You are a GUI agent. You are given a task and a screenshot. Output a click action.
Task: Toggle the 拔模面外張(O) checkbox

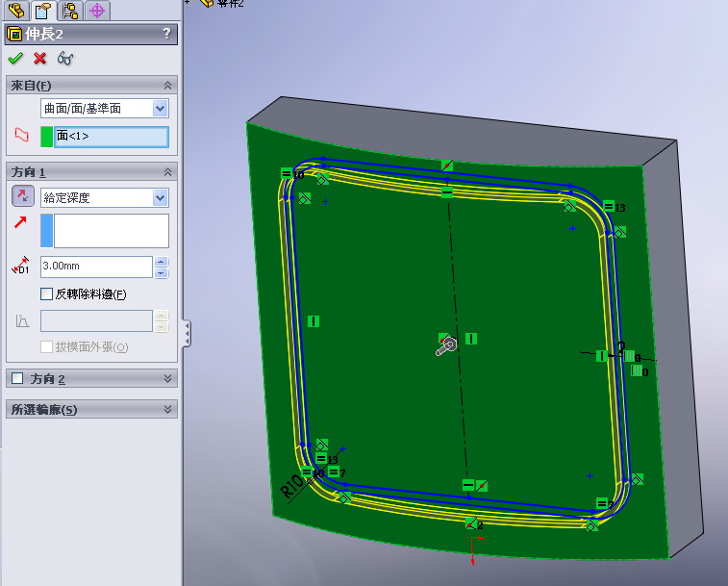click(x=46, y=346)
